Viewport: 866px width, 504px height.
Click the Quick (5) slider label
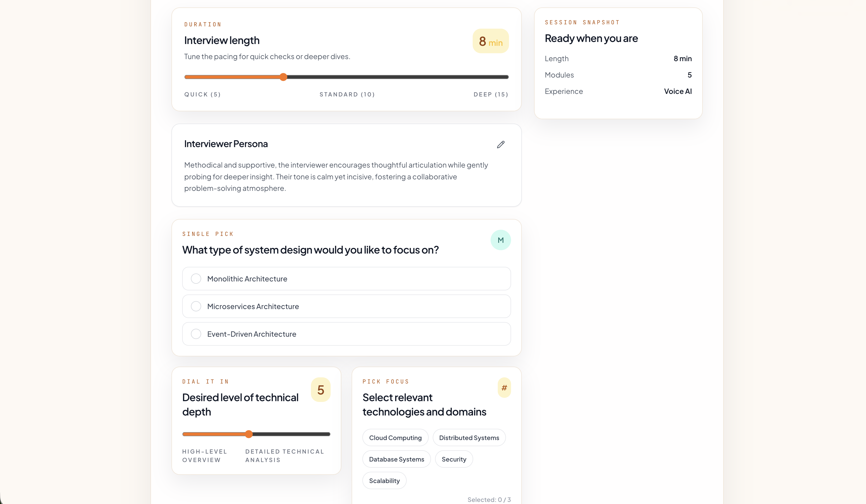[x=202, y=94]
